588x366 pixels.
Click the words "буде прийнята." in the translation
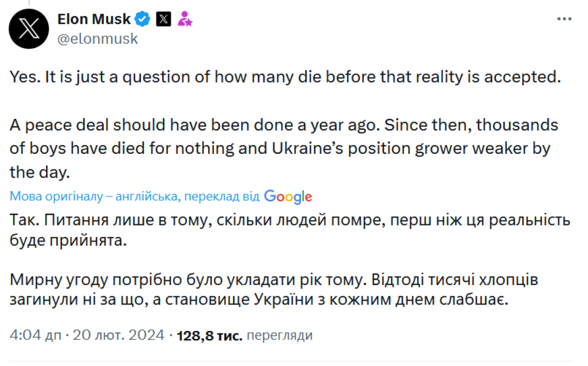[68, 240]
